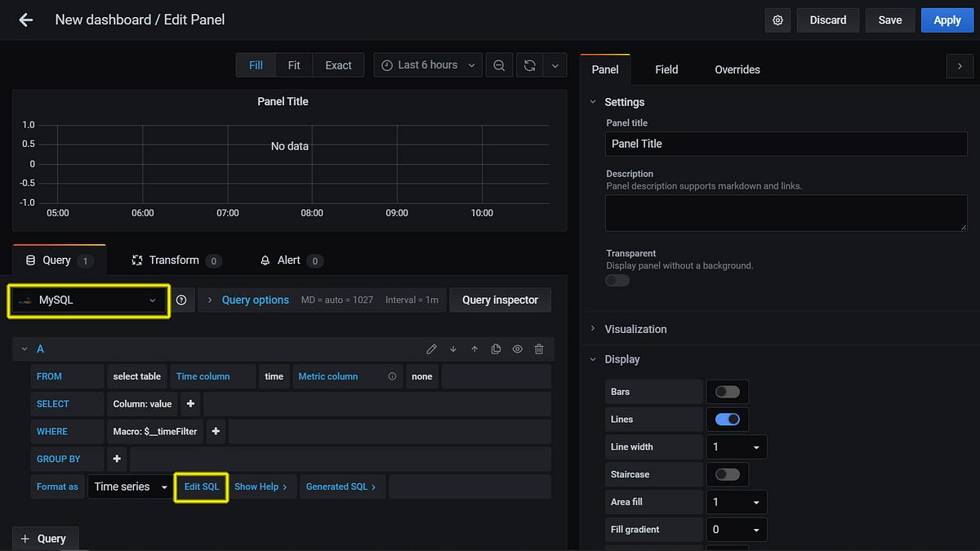Click the Metric column info icon

(x=392, y=376)
